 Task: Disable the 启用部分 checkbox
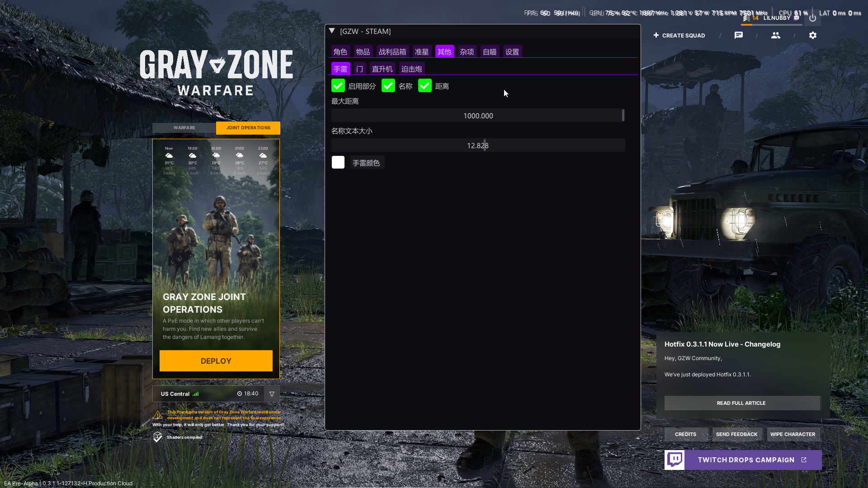pos(338,86)
